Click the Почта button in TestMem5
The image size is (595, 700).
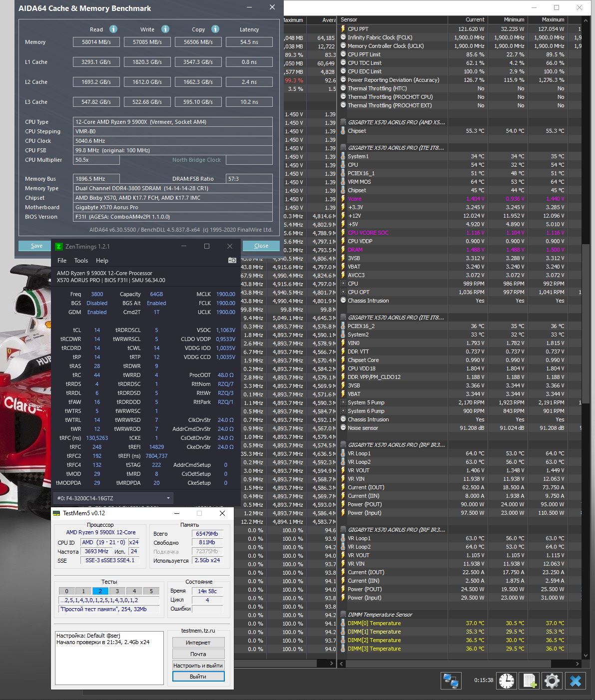[198, 654]
